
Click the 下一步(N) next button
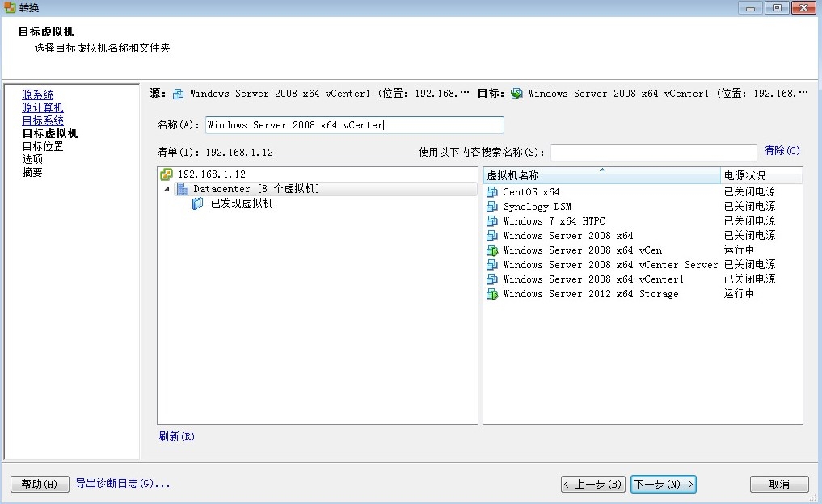pyautogui.click(x=663, y=484)
